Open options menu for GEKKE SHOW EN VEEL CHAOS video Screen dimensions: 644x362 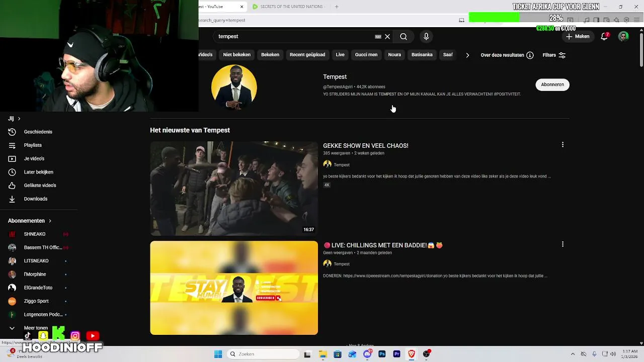562,145
